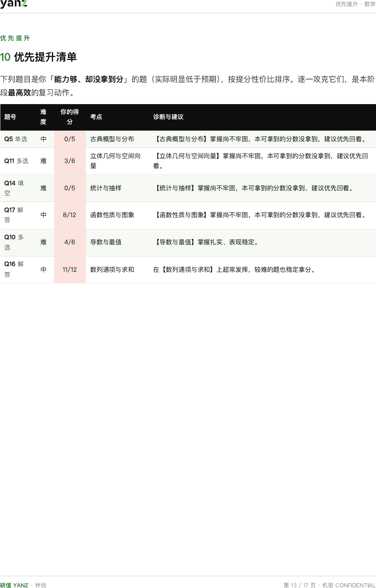The height and width of the screenshot is (588, 376).
Task: Click topic cell 导数与最值
Action: pos(106,242)
